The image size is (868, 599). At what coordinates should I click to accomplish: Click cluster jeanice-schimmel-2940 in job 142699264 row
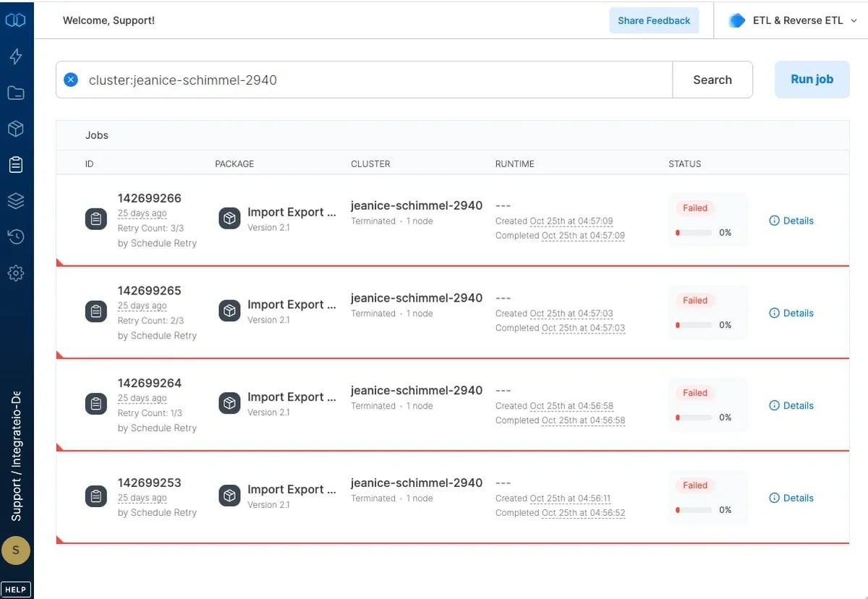tap(417, 391)
